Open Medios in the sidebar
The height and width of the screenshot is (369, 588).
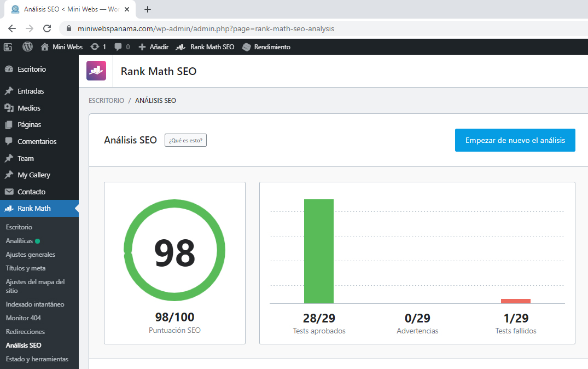pyautogui.click(x=29, y=108)
